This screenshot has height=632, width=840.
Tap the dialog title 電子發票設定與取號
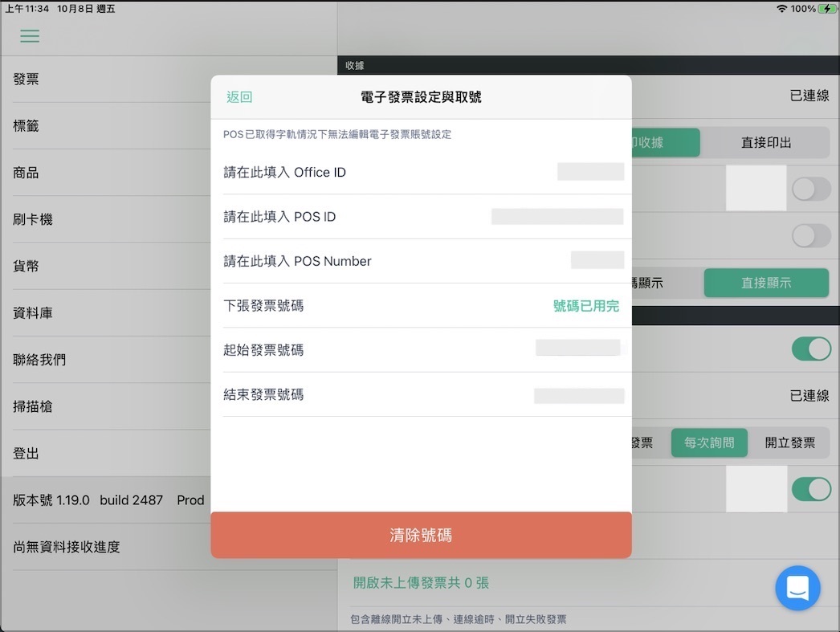pos(421,97)
